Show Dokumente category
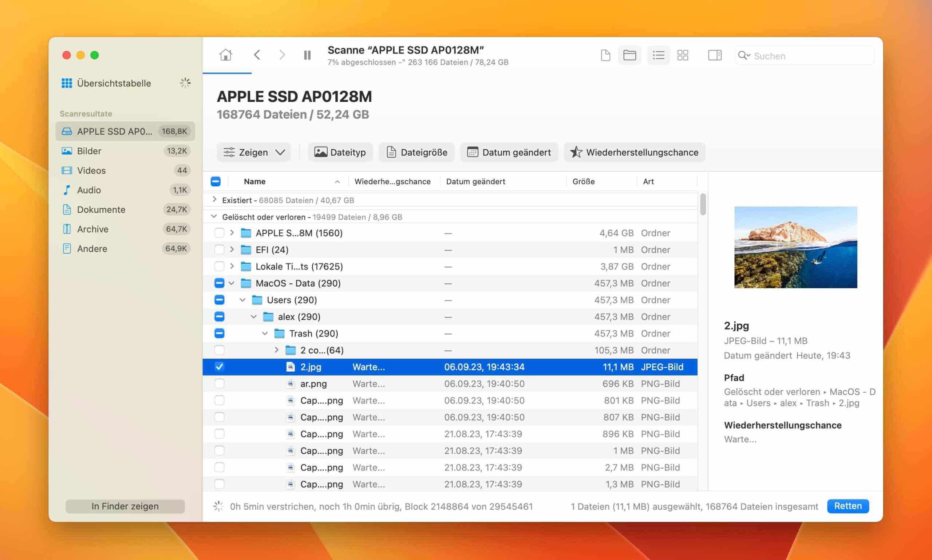 pos(125,210)
